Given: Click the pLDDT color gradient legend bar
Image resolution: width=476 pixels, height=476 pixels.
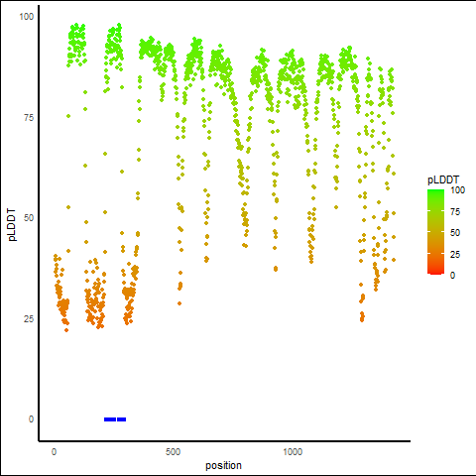Looking at the screenshot, I should pyautogui.click(x=435, y=232).
